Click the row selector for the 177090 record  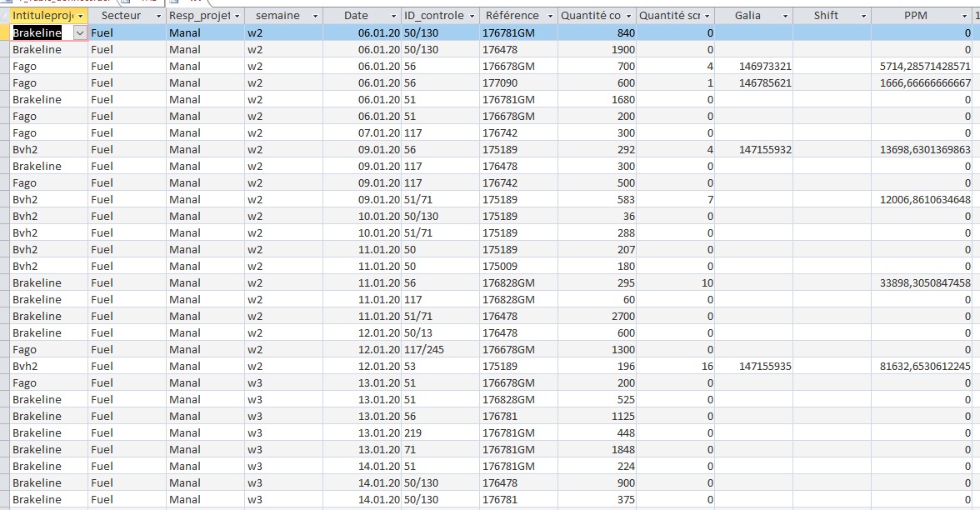[5, 83]
